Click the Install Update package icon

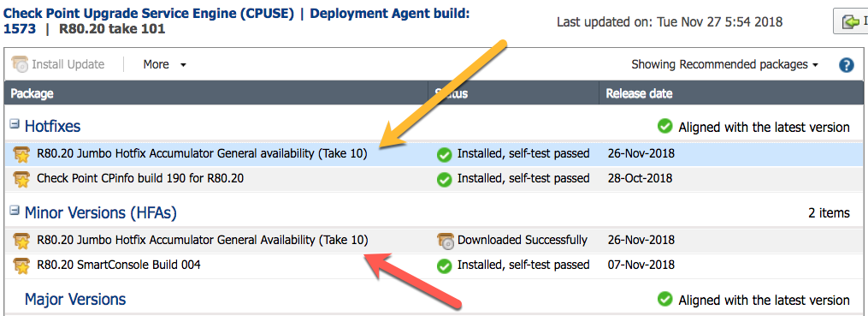click(20, 64)
